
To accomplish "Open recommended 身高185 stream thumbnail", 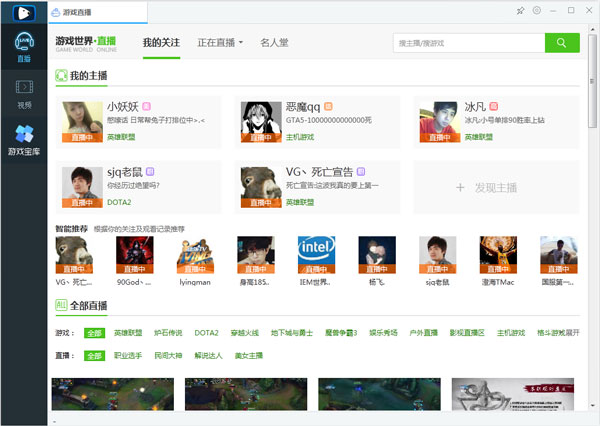I will point(256,255).
